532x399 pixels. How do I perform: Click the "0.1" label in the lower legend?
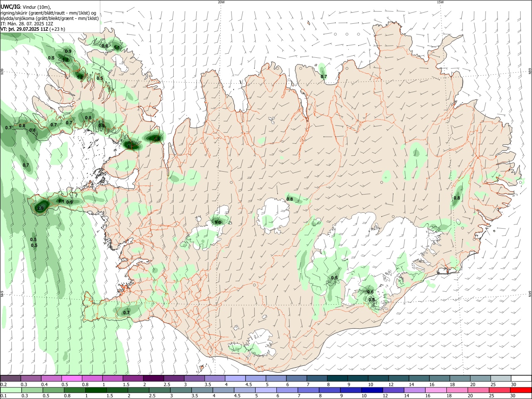point(3,396)
